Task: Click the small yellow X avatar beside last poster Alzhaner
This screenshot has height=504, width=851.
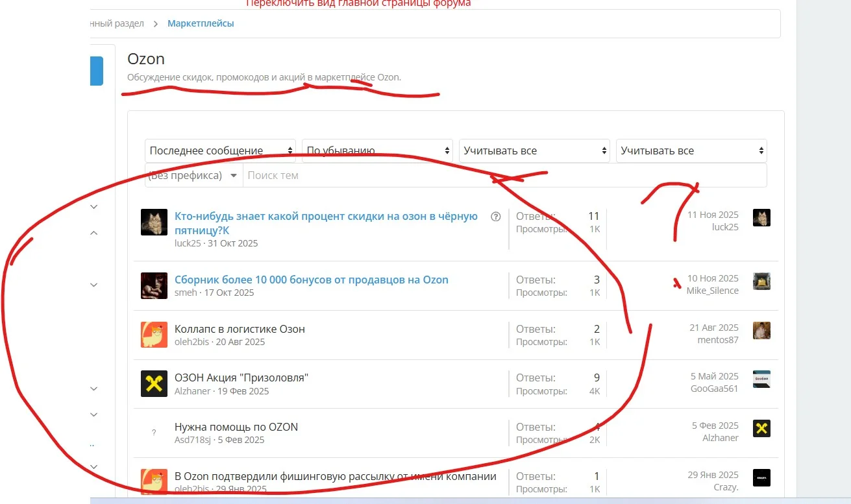Action: point(761,428)
